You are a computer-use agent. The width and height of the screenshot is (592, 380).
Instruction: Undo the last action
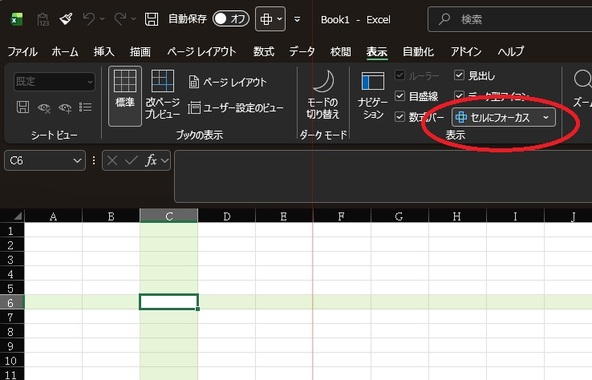[89, 19]
